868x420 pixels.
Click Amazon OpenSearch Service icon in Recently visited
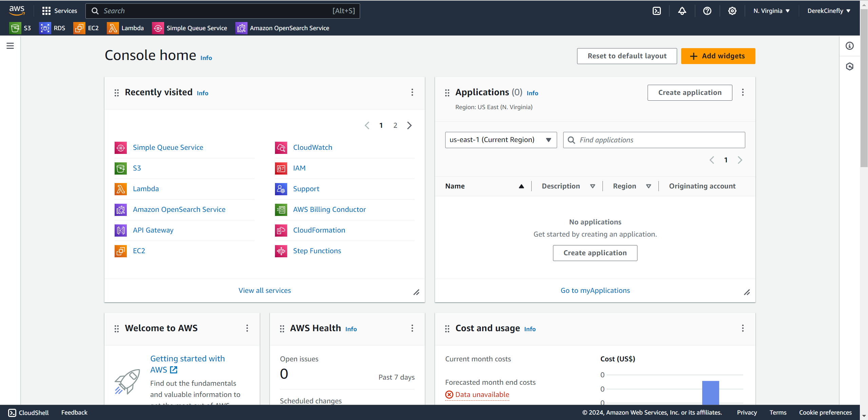tap(121, 209)
